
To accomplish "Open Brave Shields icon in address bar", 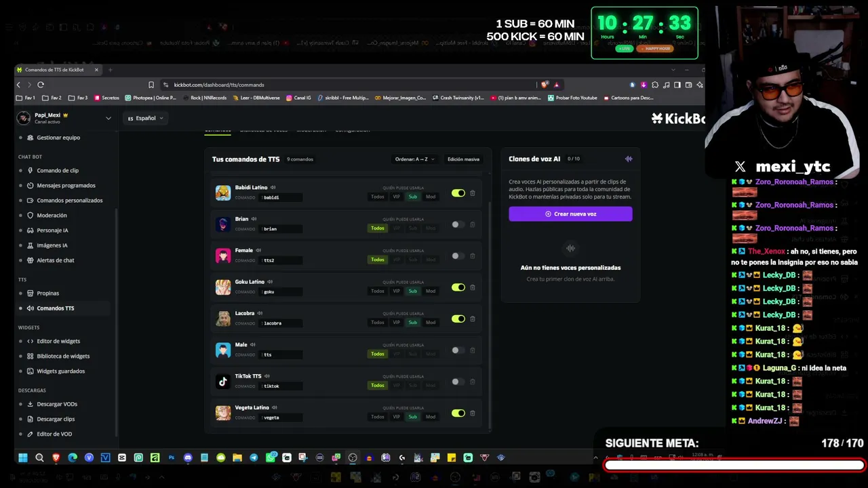I will 545,85.
